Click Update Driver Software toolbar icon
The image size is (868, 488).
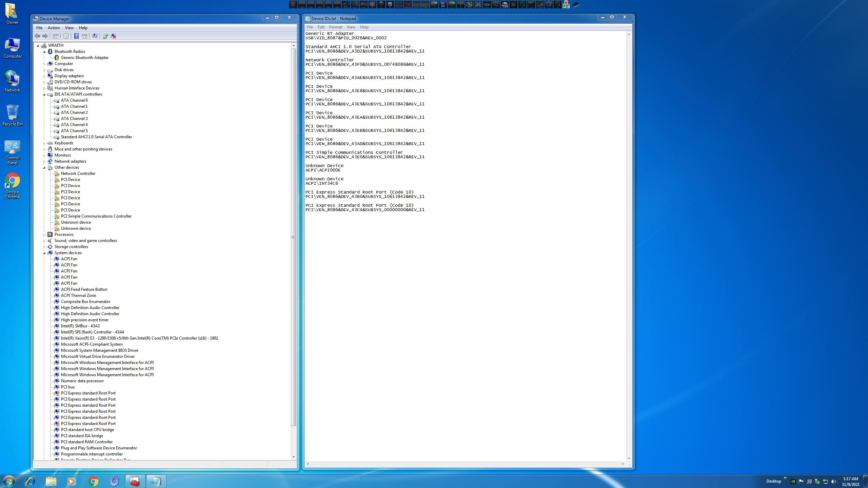(105, 36)
